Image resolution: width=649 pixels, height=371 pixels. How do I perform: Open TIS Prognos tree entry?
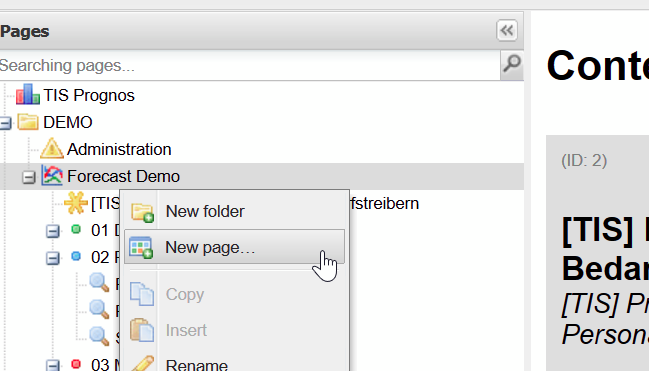tap(89, 95)
